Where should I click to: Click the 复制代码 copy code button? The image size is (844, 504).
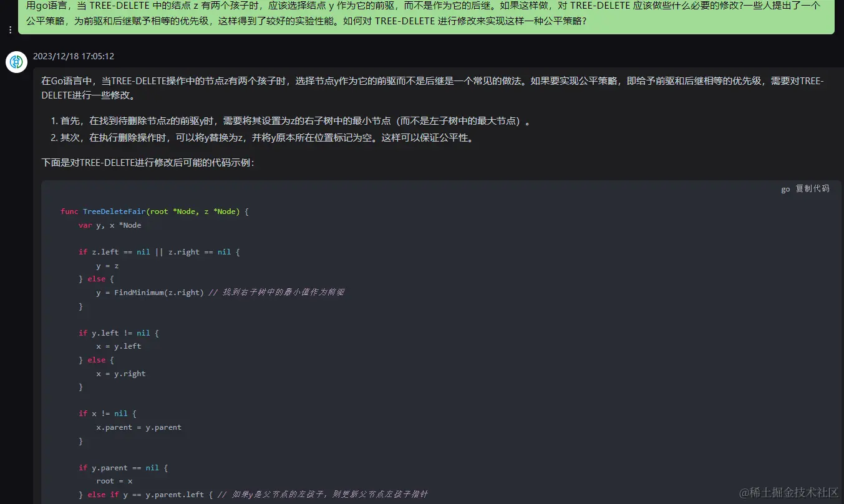(812, 188)
